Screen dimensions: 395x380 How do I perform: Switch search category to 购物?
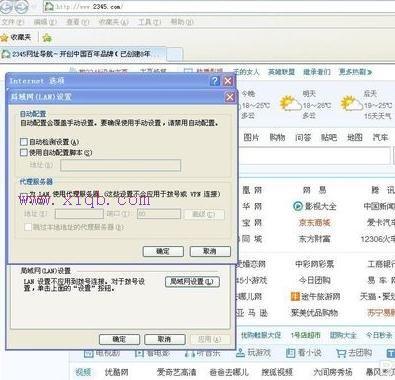[277, 137]
